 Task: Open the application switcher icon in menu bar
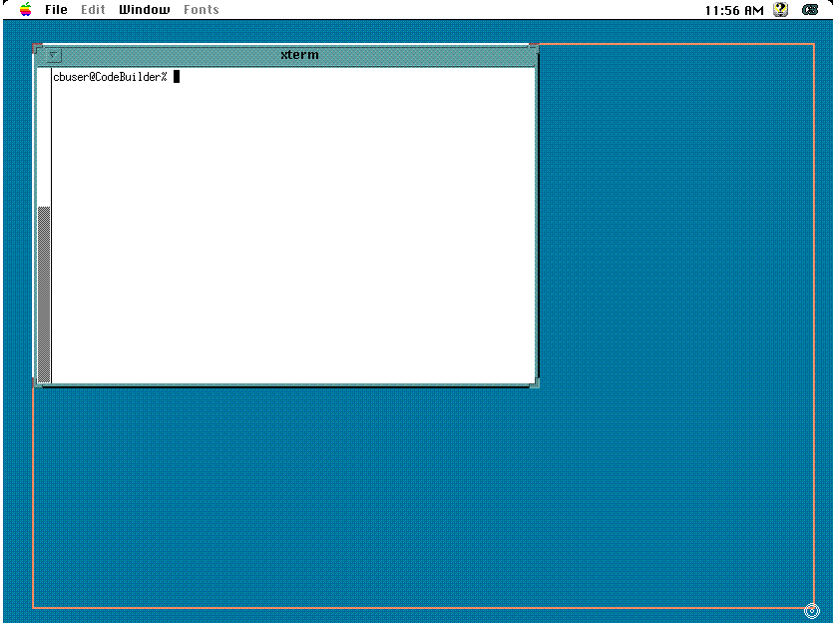tap(810, 10)
